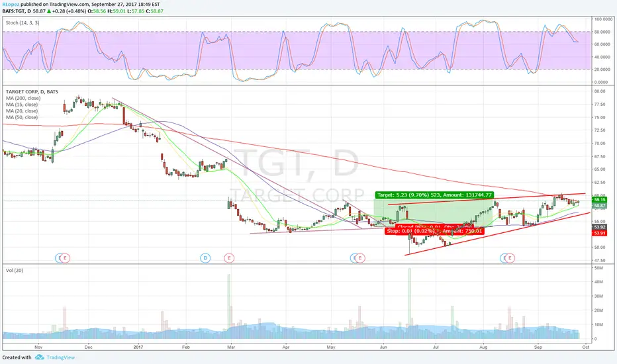Click the dark 53.92 price axis tag
The height and width of the screenshot is (364, 617).
(x=600, y=227)
